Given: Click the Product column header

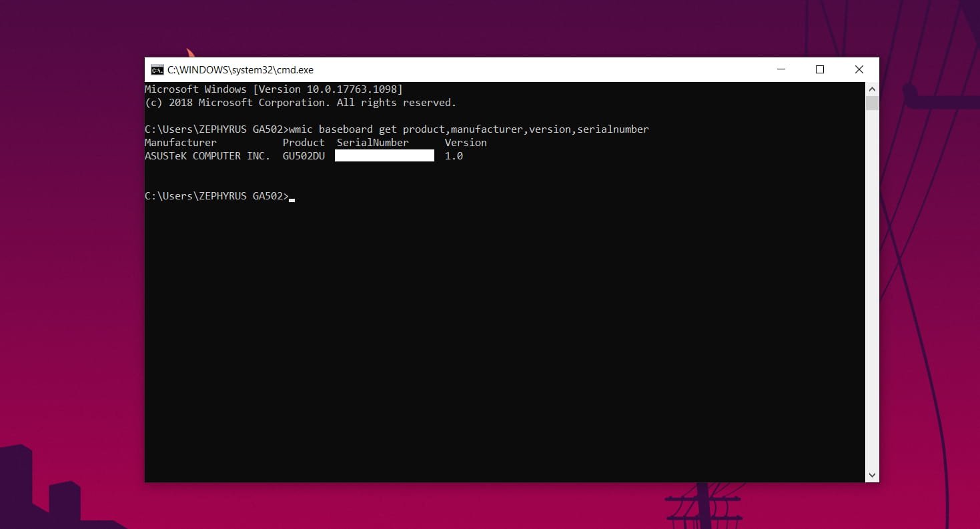Looking at the screenshot, I should [x=304, y=143].
